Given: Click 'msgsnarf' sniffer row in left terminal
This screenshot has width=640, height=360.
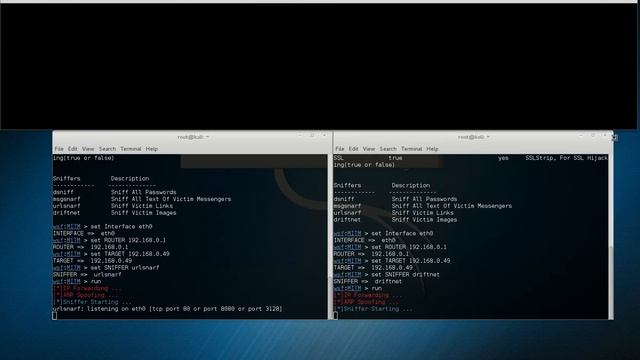Looking at the screenshot, I should (142, 199).
